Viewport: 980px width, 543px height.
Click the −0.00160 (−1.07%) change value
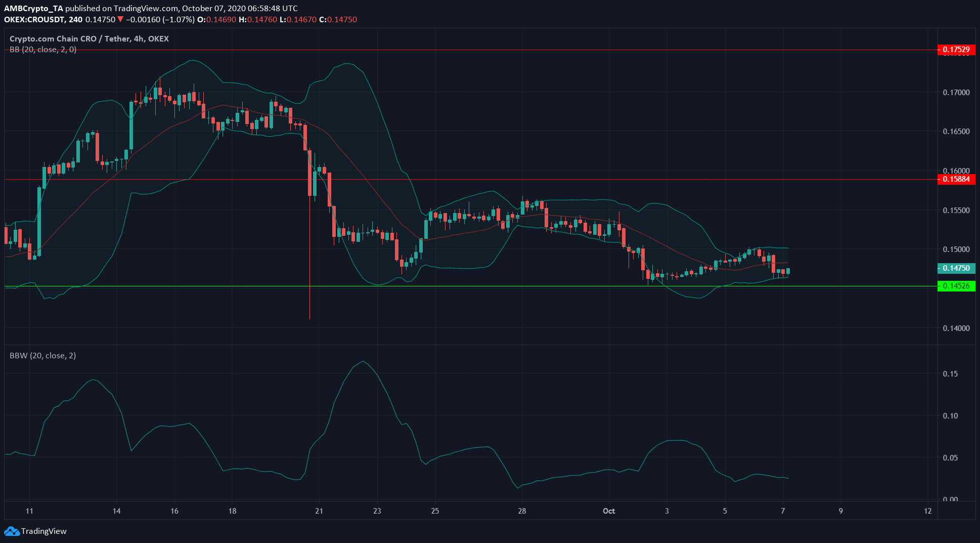tap(160, 20)
